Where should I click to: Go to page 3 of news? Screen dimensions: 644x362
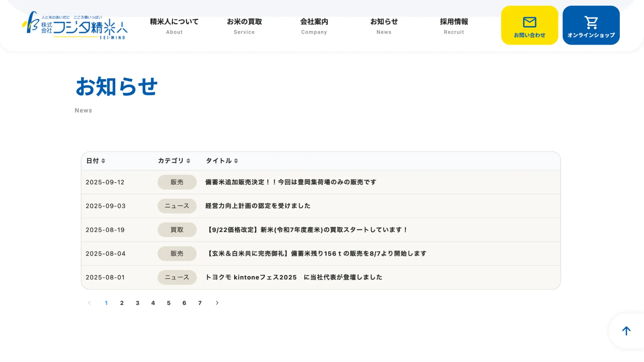(138, 303)
